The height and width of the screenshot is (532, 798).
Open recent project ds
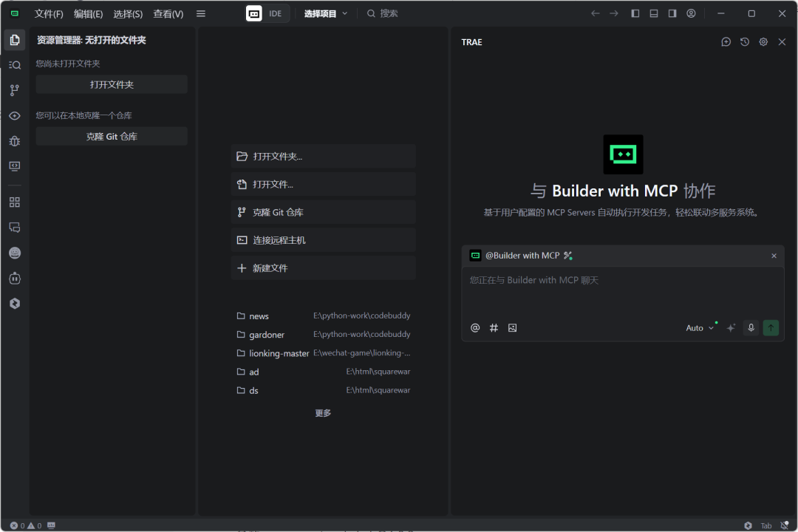point(323,390)
